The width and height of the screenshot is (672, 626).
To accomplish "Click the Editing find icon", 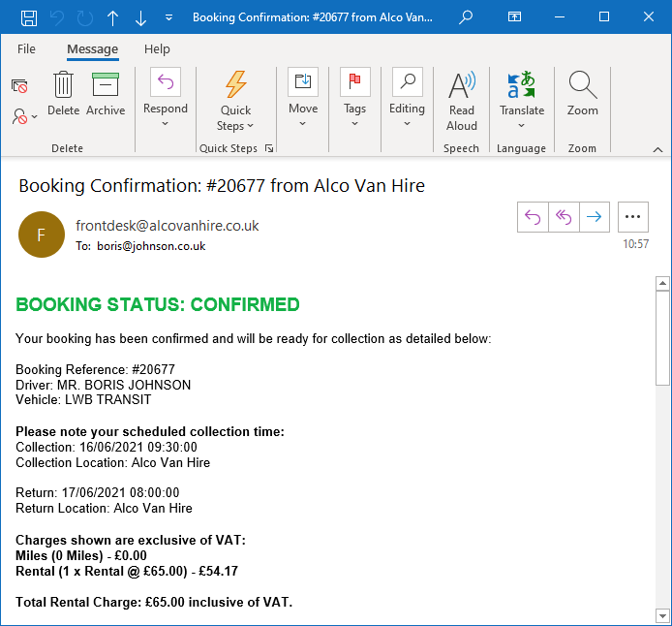I will pos(407,81).
